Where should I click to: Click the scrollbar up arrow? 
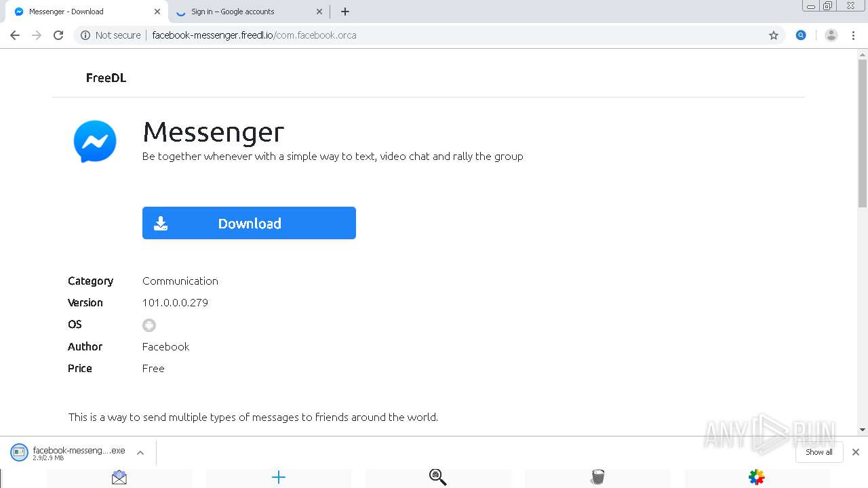pos(863,55)
